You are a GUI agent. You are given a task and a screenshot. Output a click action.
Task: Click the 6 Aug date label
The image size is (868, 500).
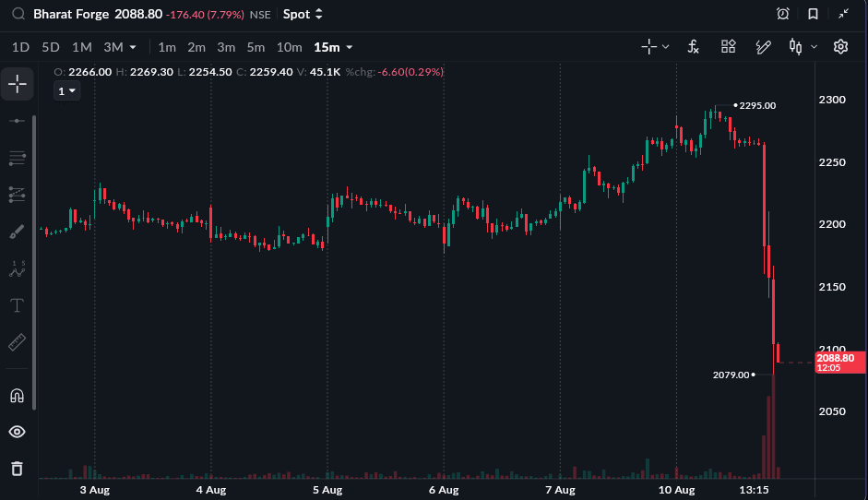444,490
